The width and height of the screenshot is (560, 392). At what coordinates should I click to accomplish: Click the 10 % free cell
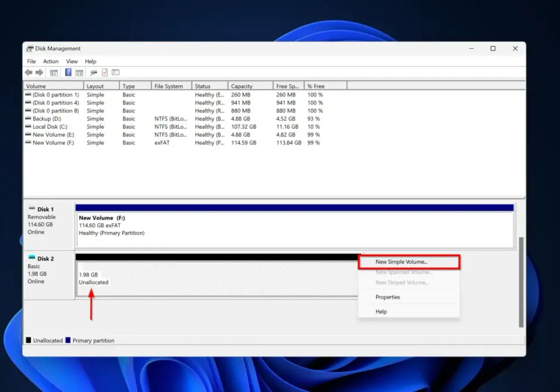[x=314, y=127]
